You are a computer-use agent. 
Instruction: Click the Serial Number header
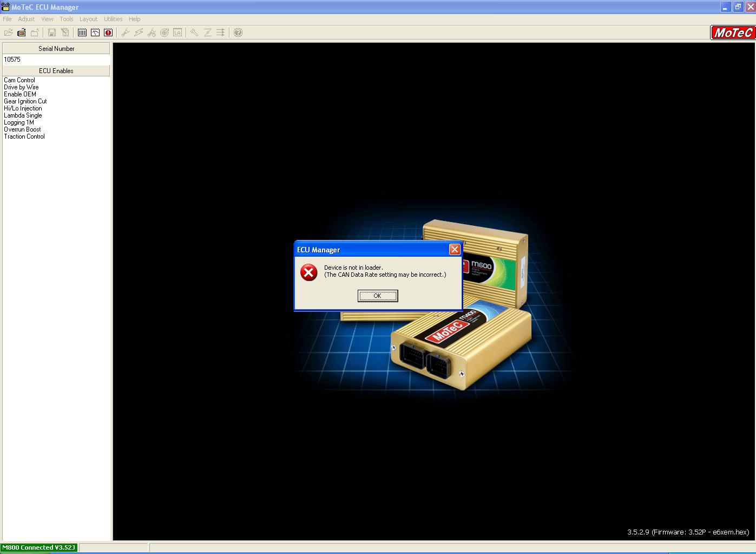(x=56, y=48)
